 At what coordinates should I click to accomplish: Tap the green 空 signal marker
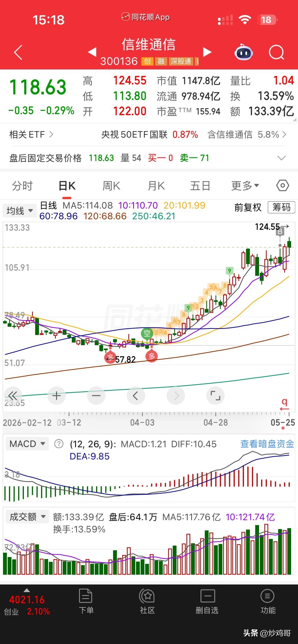click(147, 333)
